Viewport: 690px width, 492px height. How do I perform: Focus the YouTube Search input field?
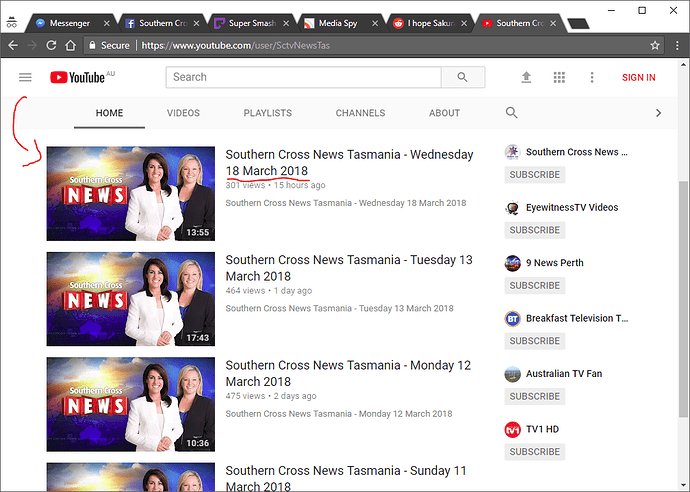[x=304, y=77]
